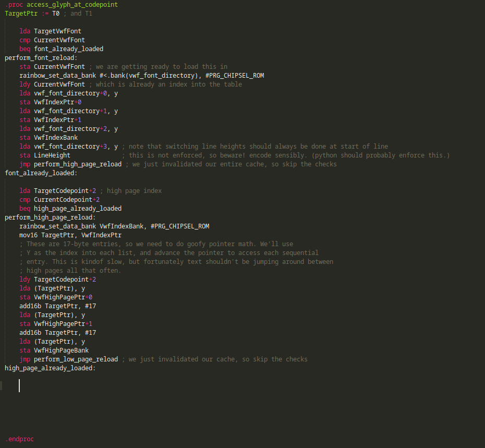
Task: Click the perform_font_reload: label line
Action: 41,58
